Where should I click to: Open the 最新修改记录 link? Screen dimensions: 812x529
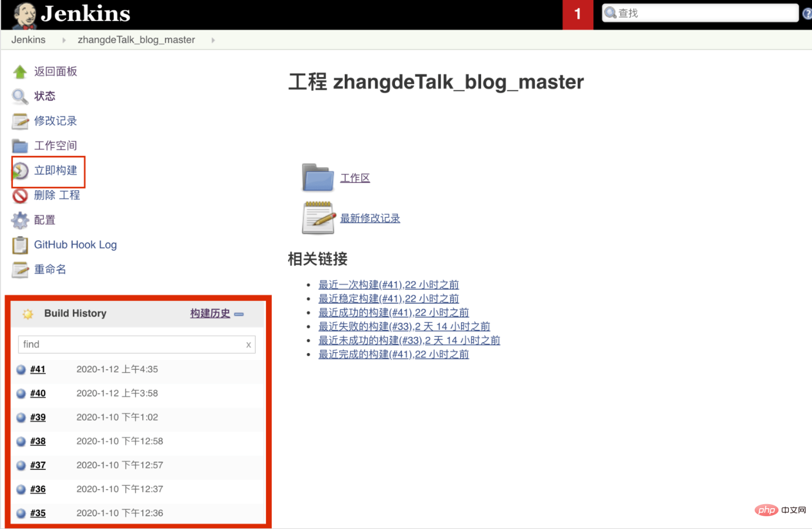pyautogui.click(x=370, y=218)
